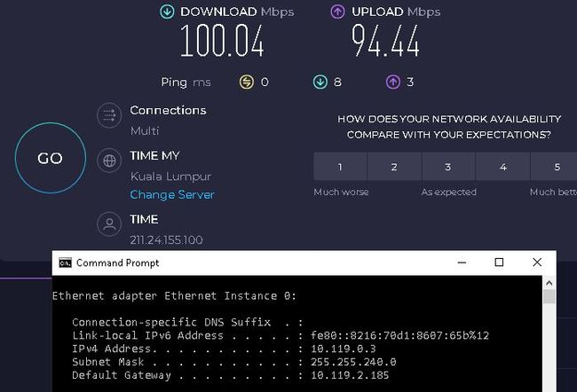Viewport: 577px width, 392px height.
Task: Rate network availability as 1
Action: pyautogui.click(x=340, y=167)
